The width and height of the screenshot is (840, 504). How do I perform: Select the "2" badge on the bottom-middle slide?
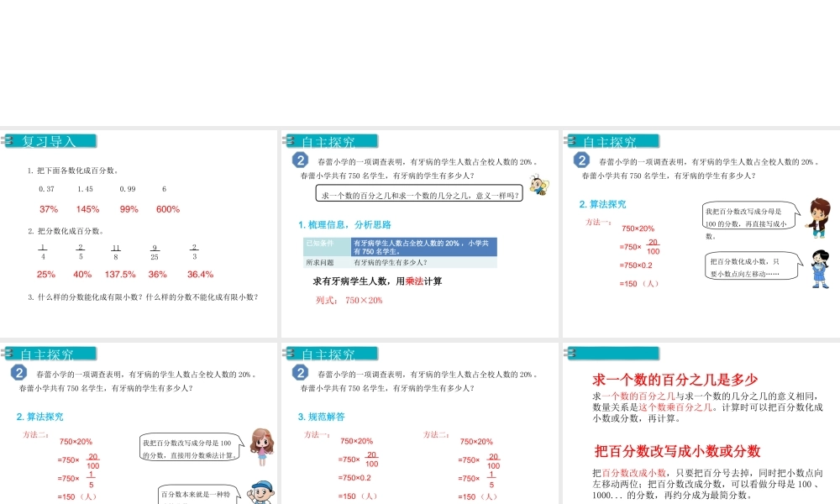(298, 372)
